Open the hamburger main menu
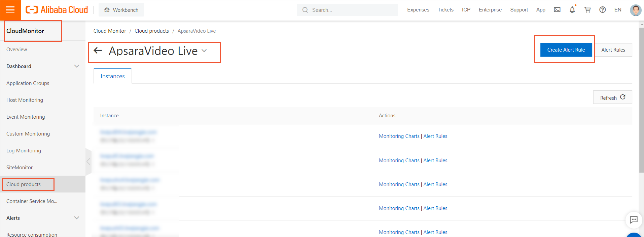The height and width of the screenshot is (237, 644). click(10, 10)
